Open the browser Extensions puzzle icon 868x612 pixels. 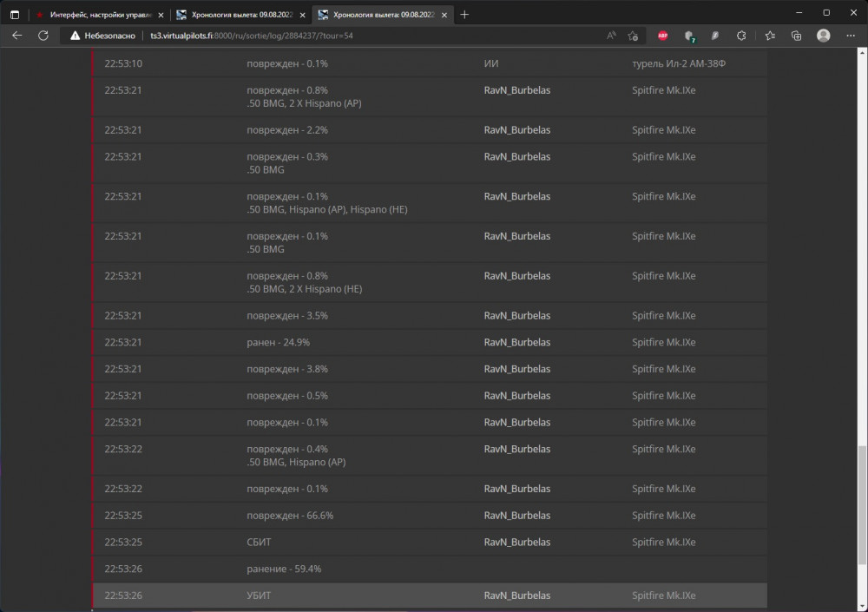pyautogui.click(x=741, y=36)
